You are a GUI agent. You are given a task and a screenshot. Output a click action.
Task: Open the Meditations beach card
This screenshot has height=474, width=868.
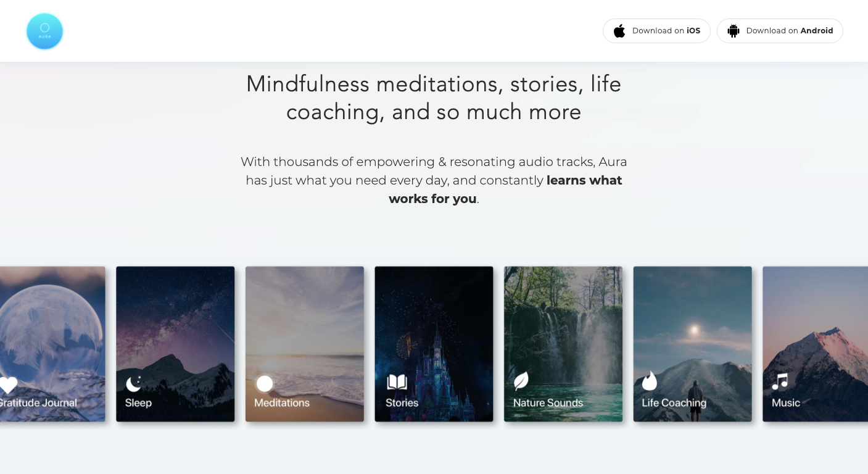coord(305,344)
